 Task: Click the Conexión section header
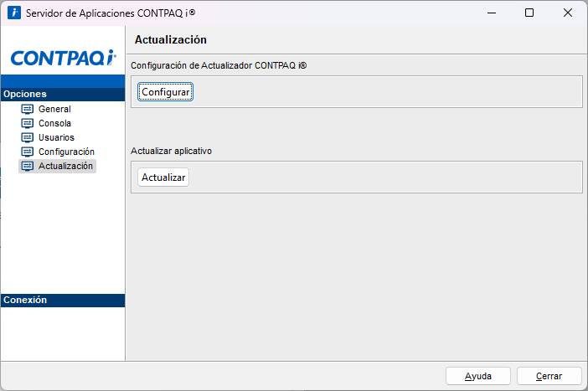click(63, 301)
